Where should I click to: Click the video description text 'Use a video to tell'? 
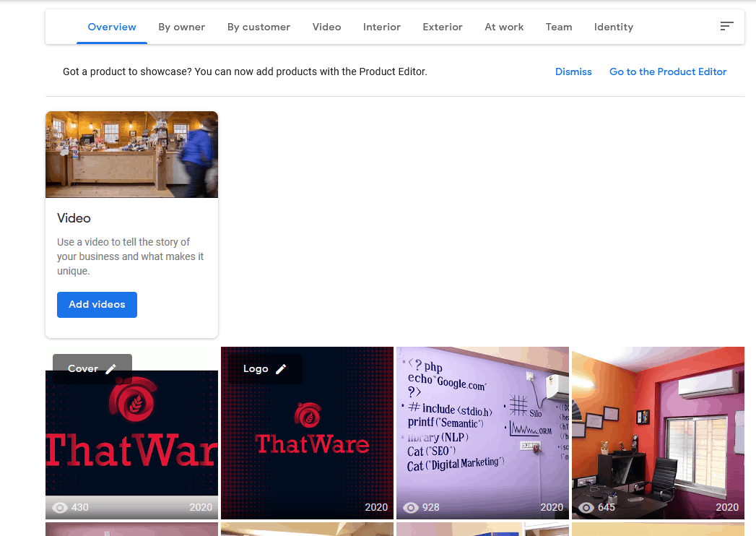130,256
